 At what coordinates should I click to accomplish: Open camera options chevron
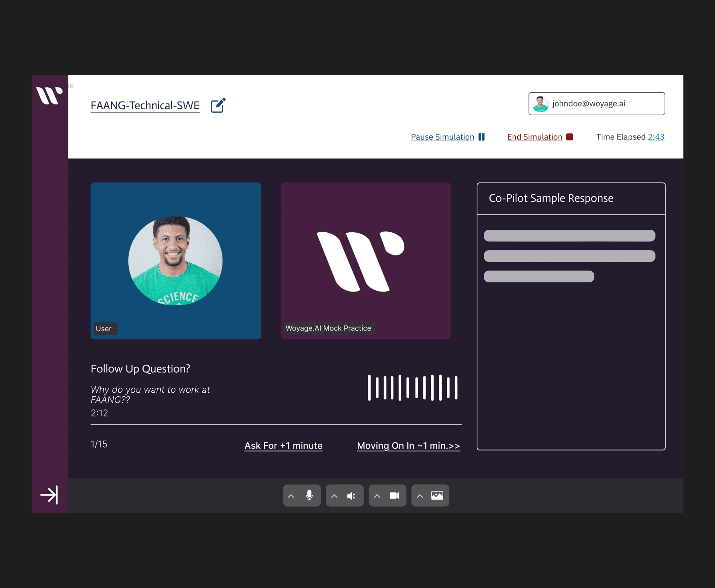click(376, 496)
